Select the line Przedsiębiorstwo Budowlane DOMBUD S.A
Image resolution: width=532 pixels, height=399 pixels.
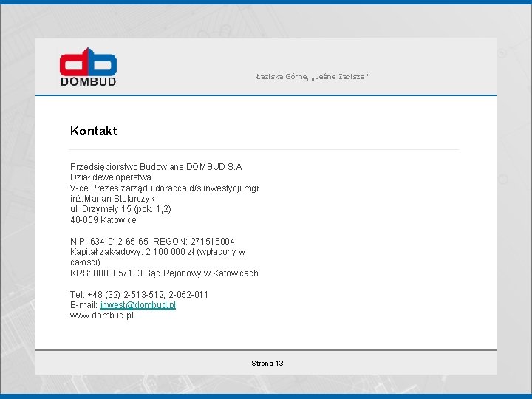pyautogui.click(x=156, y=167)
